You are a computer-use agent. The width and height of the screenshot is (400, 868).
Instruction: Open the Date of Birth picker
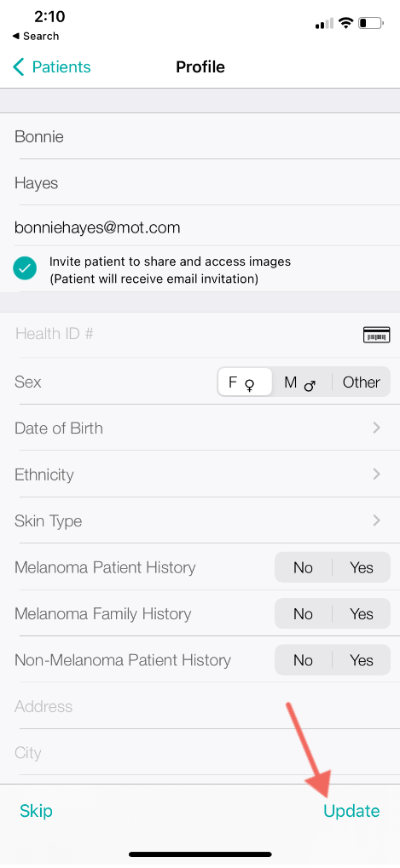click(200, 428)
